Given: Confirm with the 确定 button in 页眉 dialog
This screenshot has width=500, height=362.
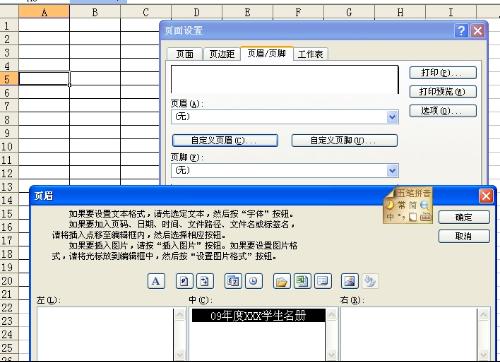Looking at the screenshot, I should (x=464, y=217).
